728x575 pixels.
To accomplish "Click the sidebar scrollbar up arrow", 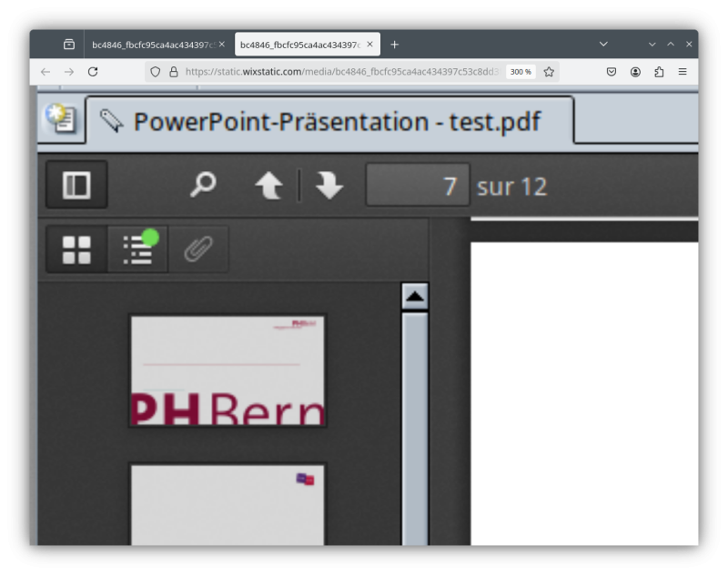I will pyautogui.click(x=415, y=297).
